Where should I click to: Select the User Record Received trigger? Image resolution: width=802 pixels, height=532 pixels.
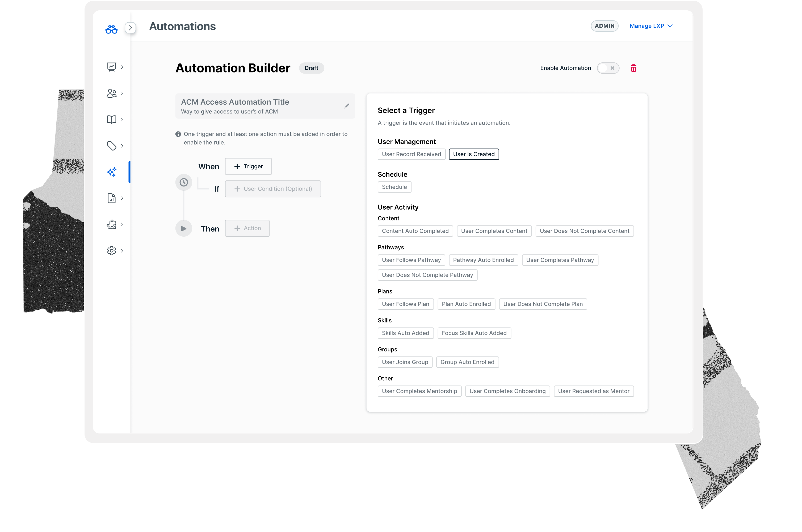coord(411,154)
